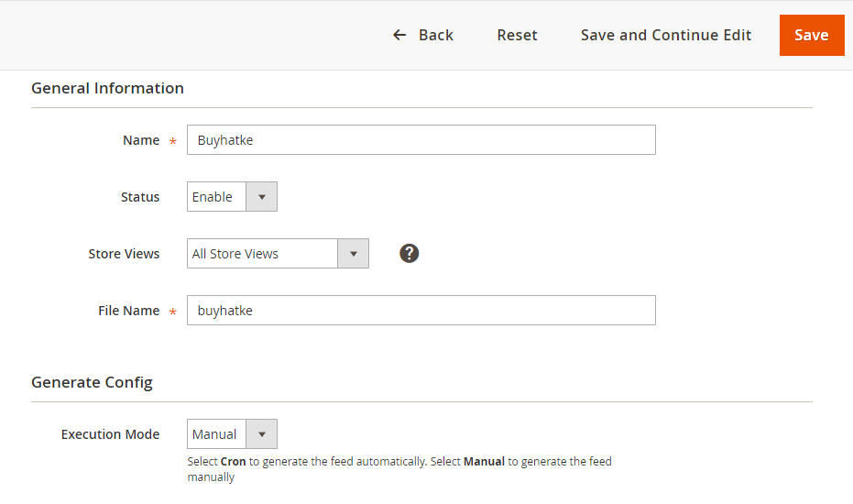Click the Execution Mode helper note about Cron
The height and width of the screenshot is (504, 853).
[399, 469]
